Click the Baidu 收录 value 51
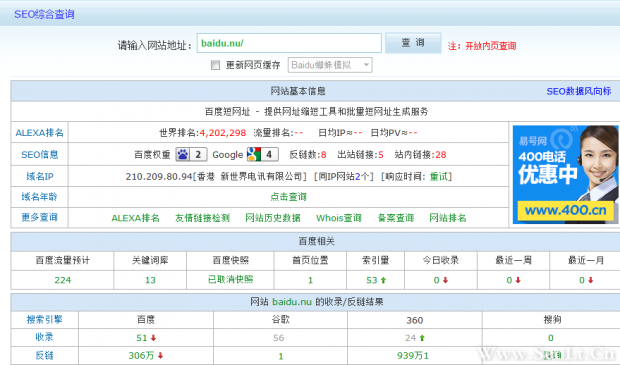Viewport: 620px width, 365px height. click(142, 338)
